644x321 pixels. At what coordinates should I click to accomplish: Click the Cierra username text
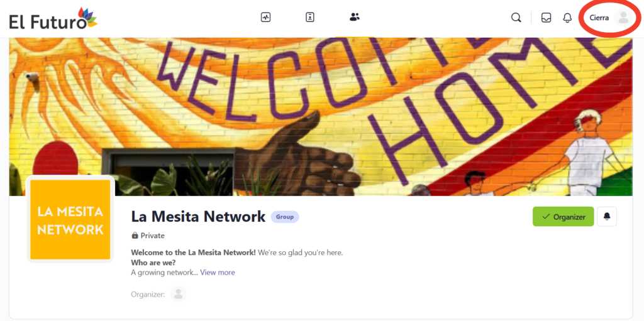pyautogui.click(x=599, y=18)
